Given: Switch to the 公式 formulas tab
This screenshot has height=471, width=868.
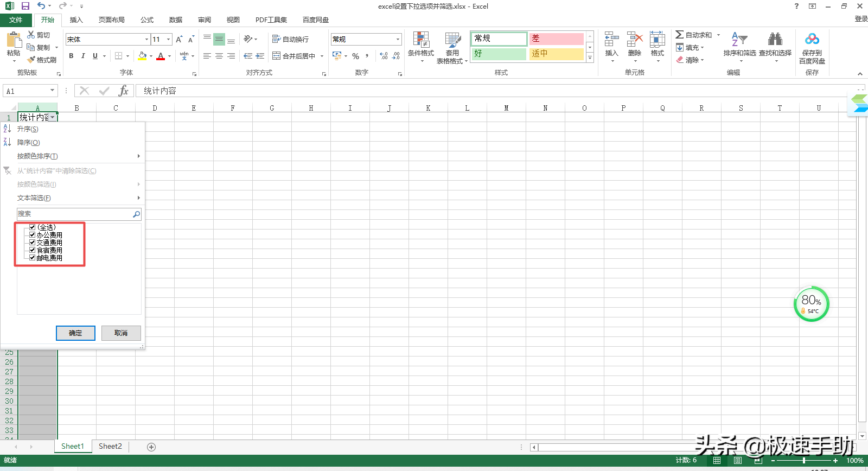Looking at the screenshot, I should 147,20.
